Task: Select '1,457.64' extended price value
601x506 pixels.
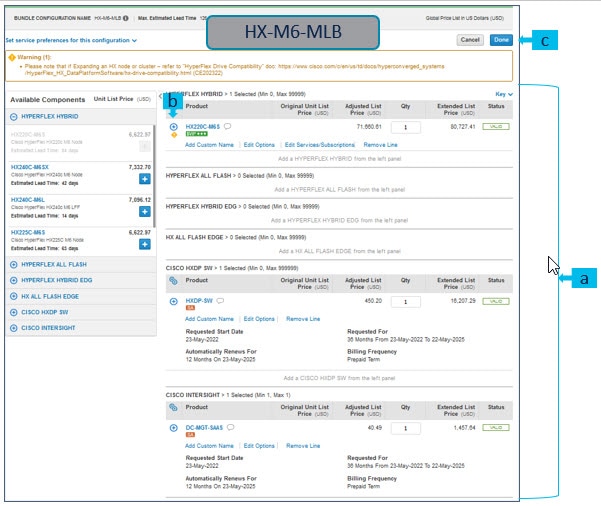Action: click(x=464, y=427)
